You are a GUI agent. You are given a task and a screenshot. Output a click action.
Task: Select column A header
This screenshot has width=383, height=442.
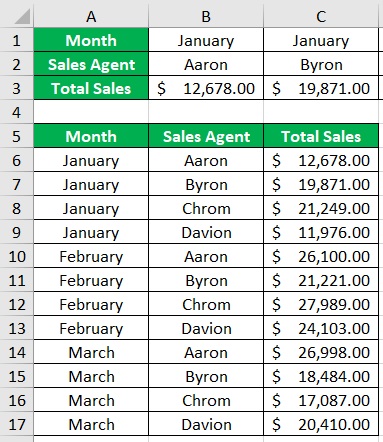pyautogui.click(x=91, y=17)
